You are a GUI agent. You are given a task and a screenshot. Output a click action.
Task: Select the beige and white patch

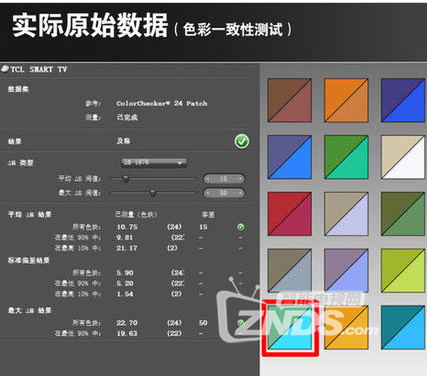[x=403, y=157]
